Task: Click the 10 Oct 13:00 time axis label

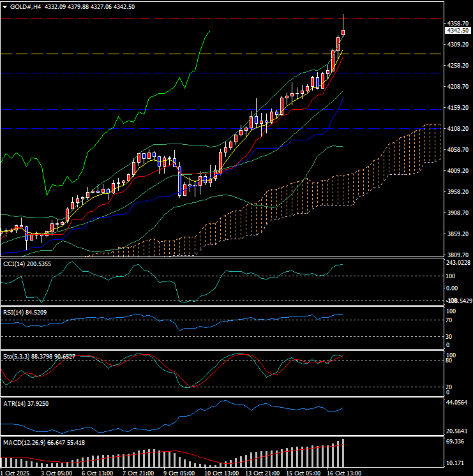Action: point(221,472)
